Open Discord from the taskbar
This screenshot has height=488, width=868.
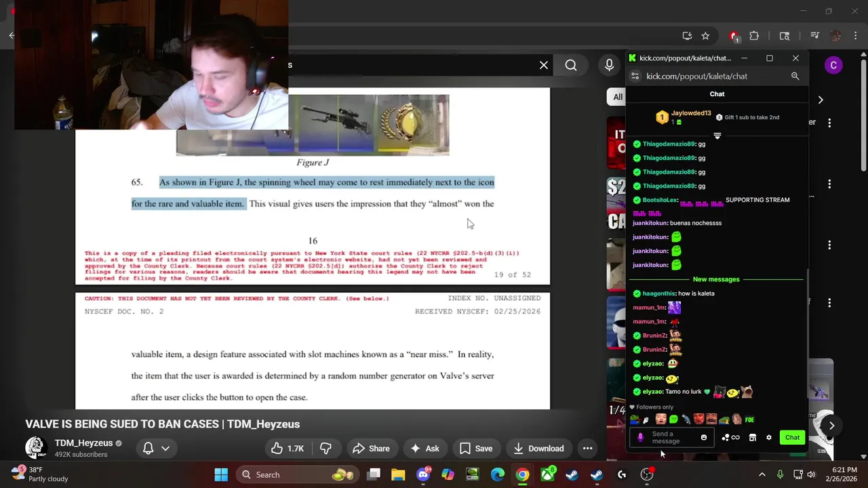[x=423, y=474]
